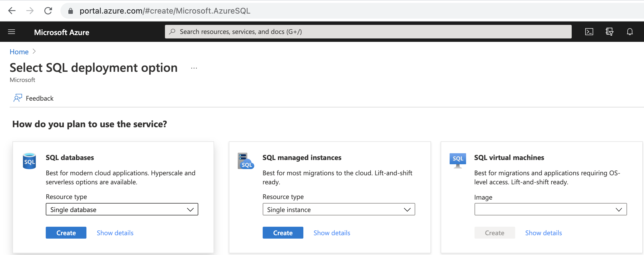Open the ellipsis menu beside page title
644x255 pixels.
(x=194, y=68)
